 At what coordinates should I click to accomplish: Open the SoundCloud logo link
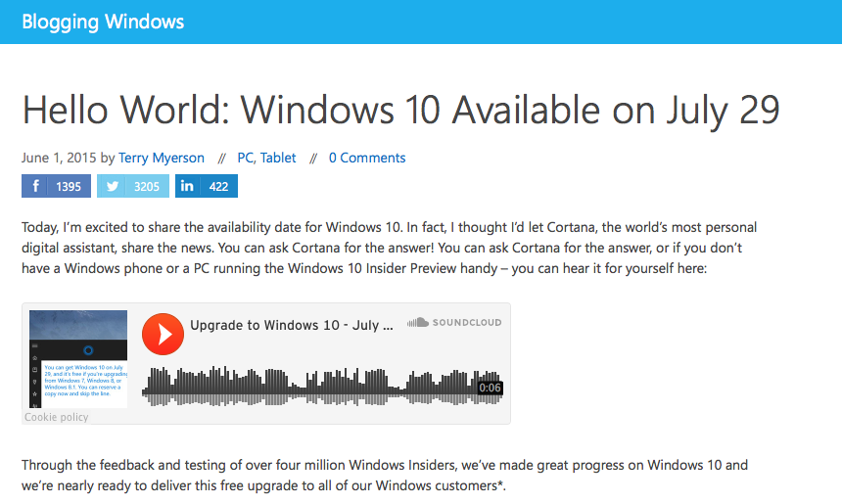[x=454, y=322]
